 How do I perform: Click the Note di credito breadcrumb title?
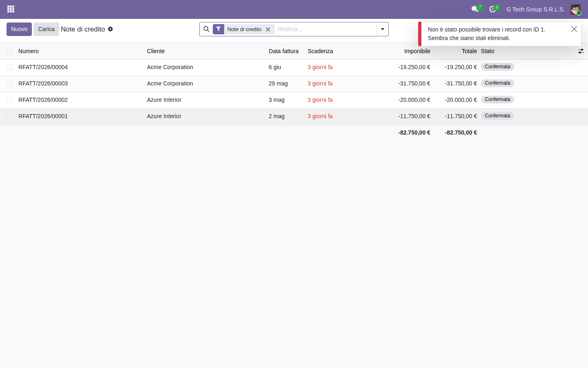(x=83, y=29)
